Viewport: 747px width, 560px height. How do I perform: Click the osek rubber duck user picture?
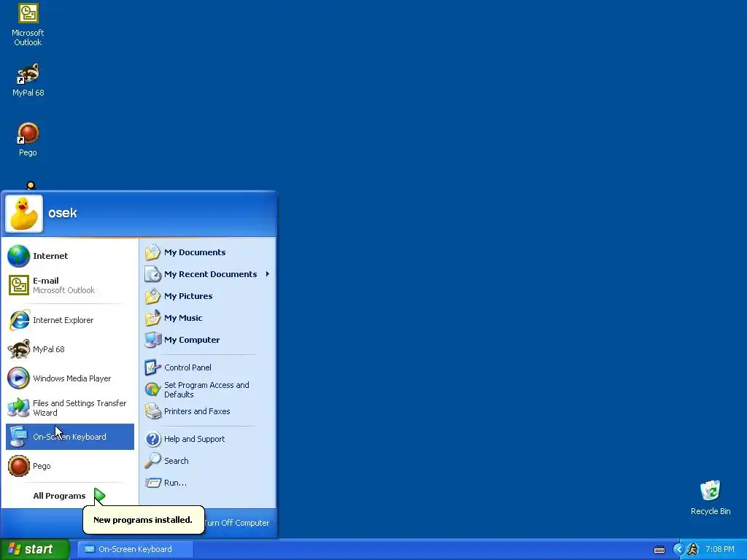[x=24, y=214]
